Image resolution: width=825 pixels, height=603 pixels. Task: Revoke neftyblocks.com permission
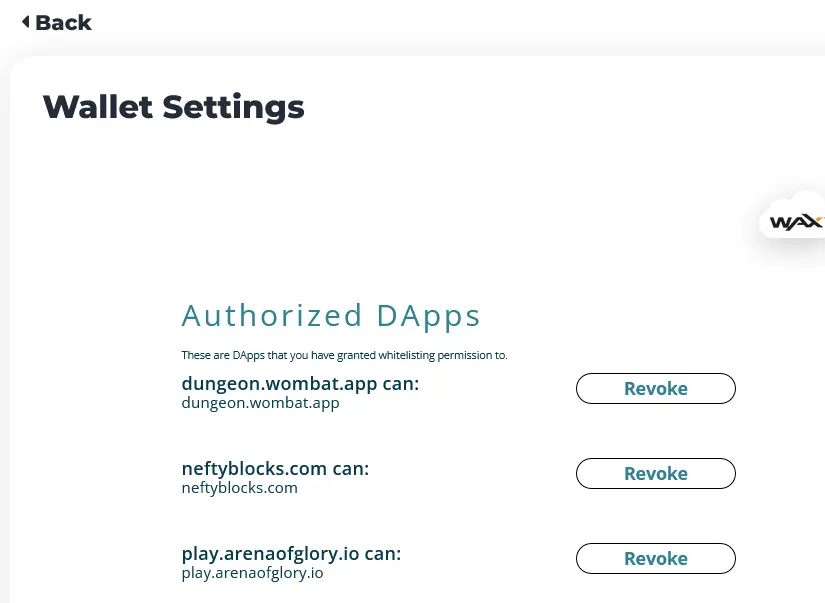point(656,474)
